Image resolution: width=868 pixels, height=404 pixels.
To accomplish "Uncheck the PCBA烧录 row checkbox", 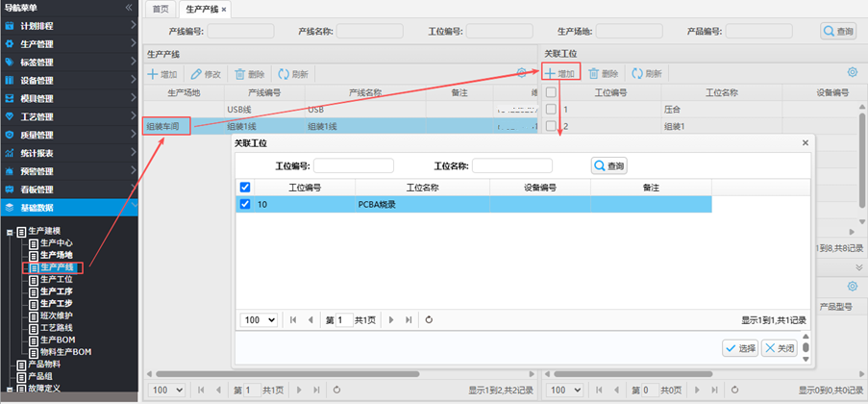I will [x=245, y=205].
